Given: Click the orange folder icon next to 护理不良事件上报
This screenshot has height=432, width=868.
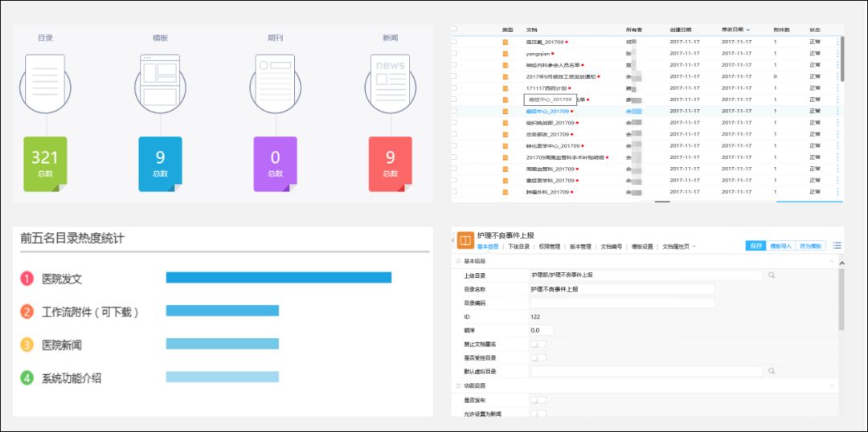Looking at the screenshot, I should point(465,241).
